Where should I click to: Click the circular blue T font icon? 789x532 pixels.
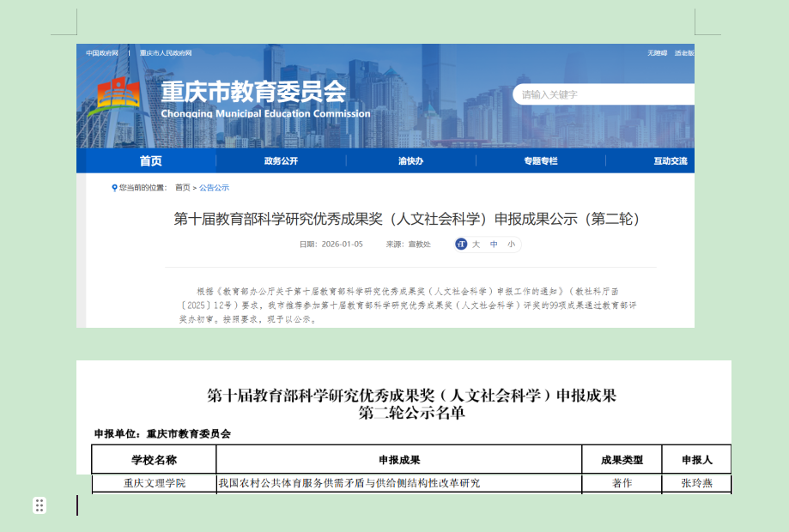[x=461, y=245]
